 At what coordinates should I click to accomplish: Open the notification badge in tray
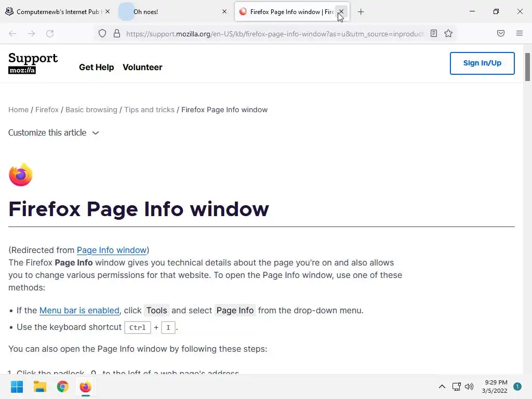(517, 387)
